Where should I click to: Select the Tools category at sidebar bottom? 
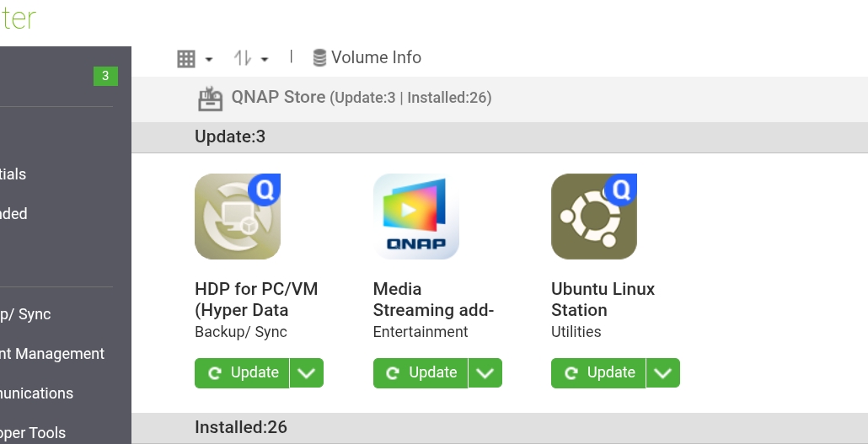pyautogui.click(x=34, y=433)
